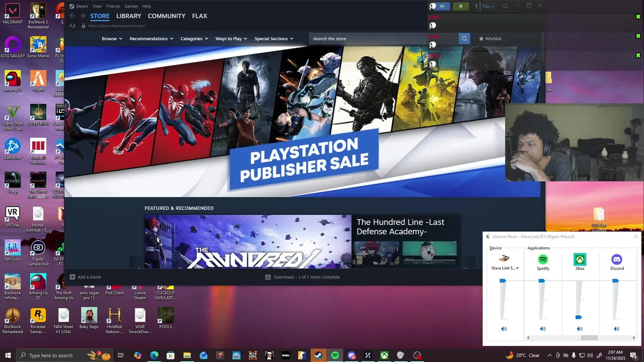Click the Device volume slider
This screenshot has height=362, width=644.
pos(503,299)
